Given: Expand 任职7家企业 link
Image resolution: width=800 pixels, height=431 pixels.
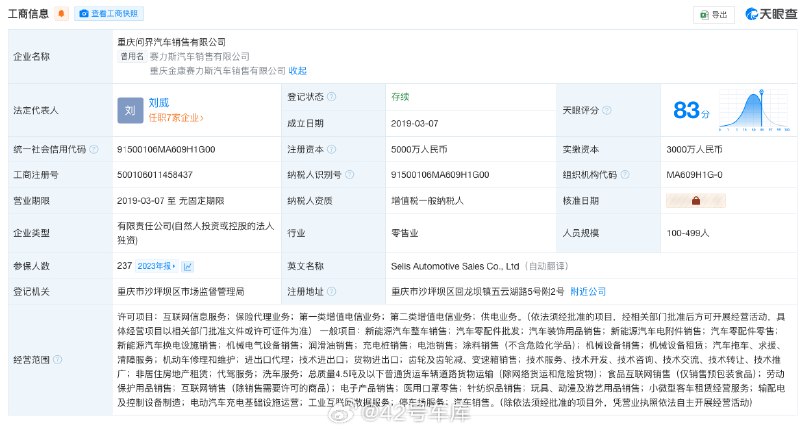Looking at the screenshot, I should 176,118.
